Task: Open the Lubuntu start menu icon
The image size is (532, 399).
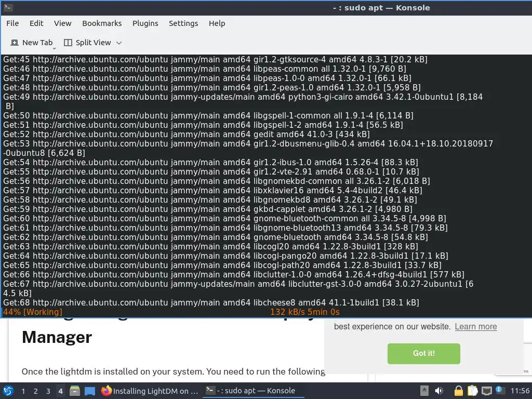Action: click(8, 391)
